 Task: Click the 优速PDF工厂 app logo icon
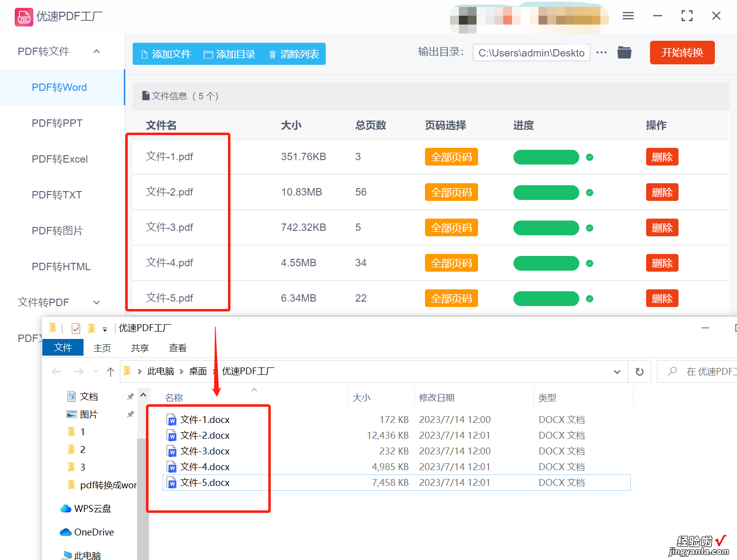(24, 17)
